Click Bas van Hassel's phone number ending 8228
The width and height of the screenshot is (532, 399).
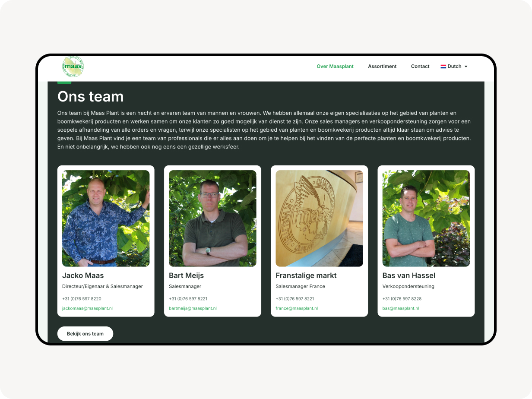pos(402,299)
